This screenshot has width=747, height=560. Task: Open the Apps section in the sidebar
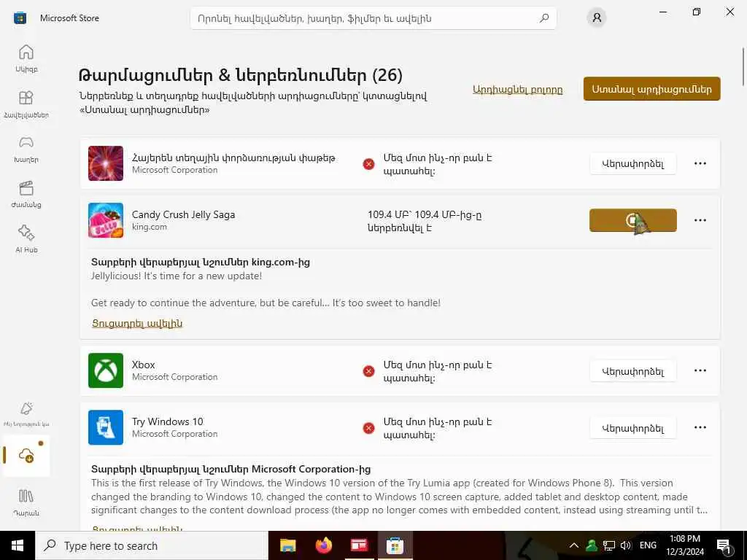(x=26, y=104)
